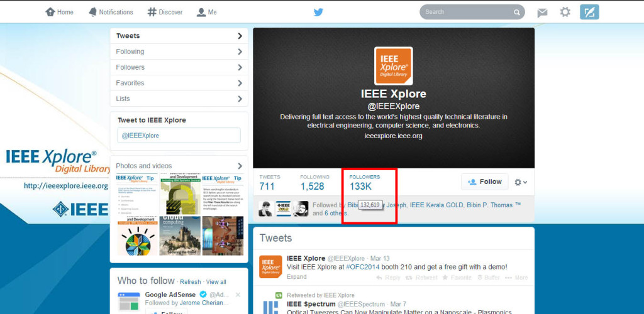644x314 pixels.
Task: Open the colorful IBM star photo thumbnail
Action: click(x=136, y=235)
